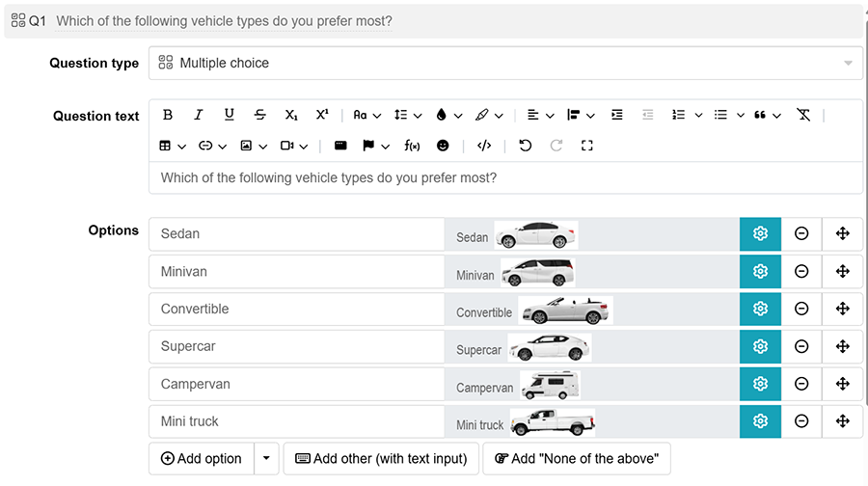Open the text alignment dropdown
This screenshot has height=486, width=868.
point(540,115)
